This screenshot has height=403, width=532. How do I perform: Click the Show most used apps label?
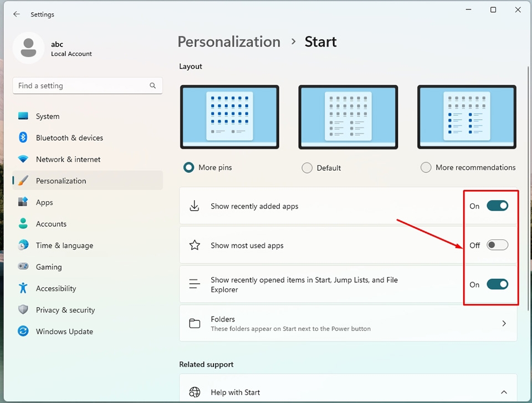coord(247,245)
